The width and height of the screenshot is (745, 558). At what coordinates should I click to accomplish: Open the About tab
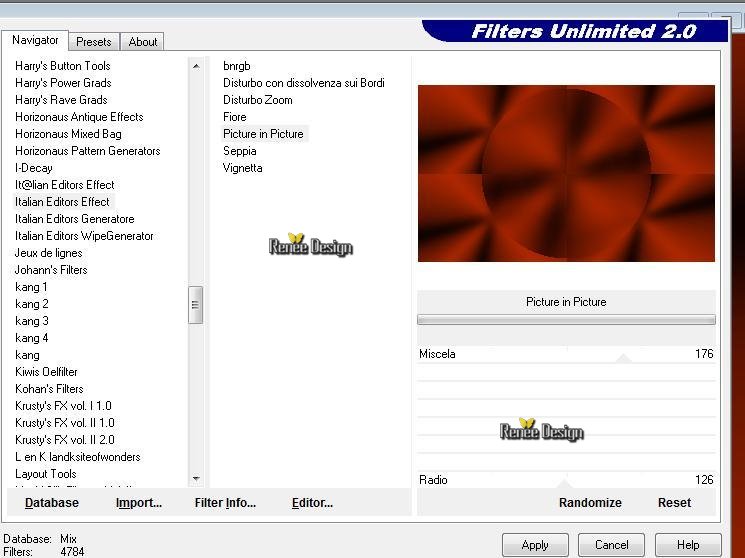tap(143, 42)
